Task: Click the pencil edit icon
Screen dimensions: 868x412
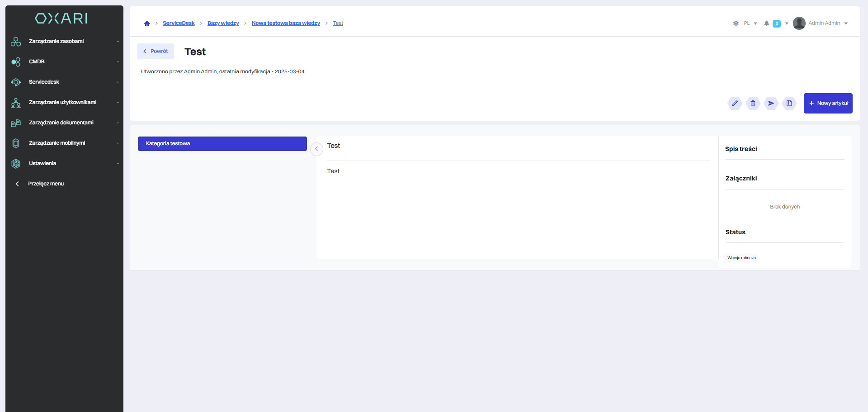Action: [x=735, y=103]
